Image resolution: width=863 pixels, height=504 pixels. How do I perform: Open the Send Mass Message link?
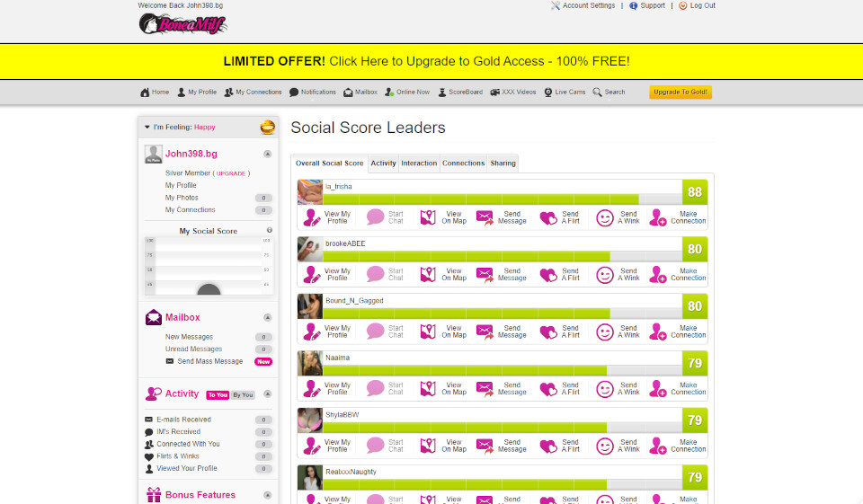[x=209, y=361]
